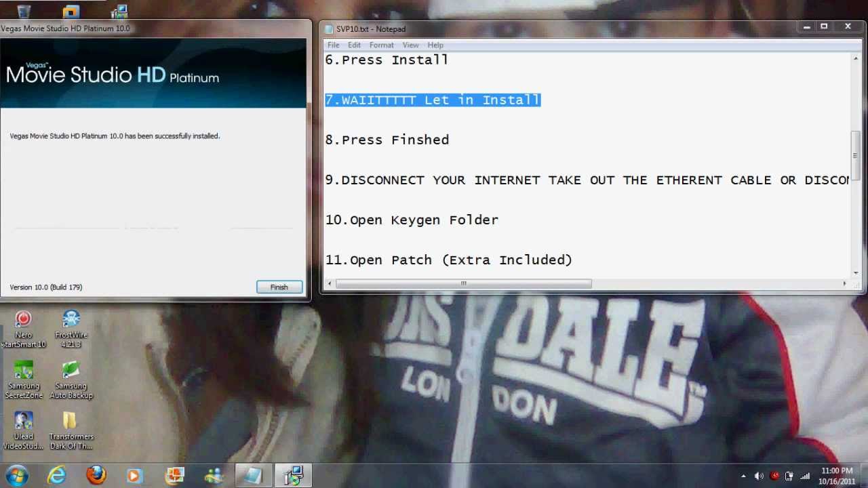Open Notepad File menu
The width and height of the screenshot is (868, 488).
pos(334,45)
